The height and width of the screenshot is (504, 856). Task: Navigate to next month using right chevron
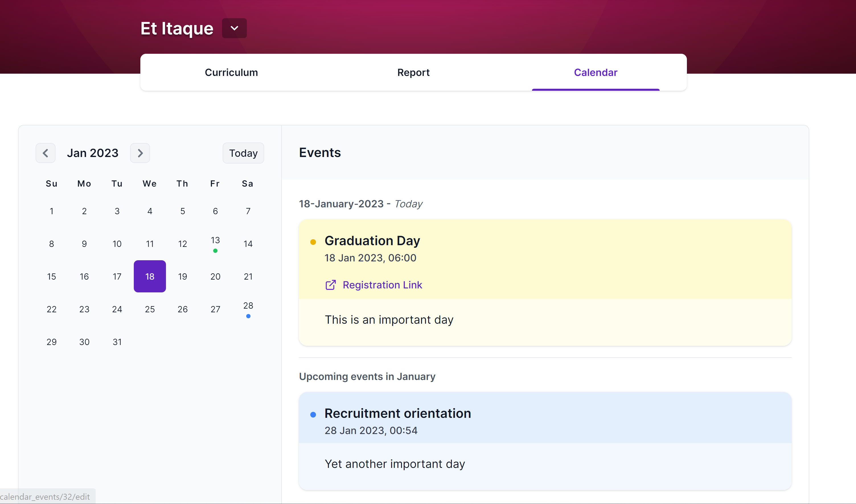(x=140, y=153)
